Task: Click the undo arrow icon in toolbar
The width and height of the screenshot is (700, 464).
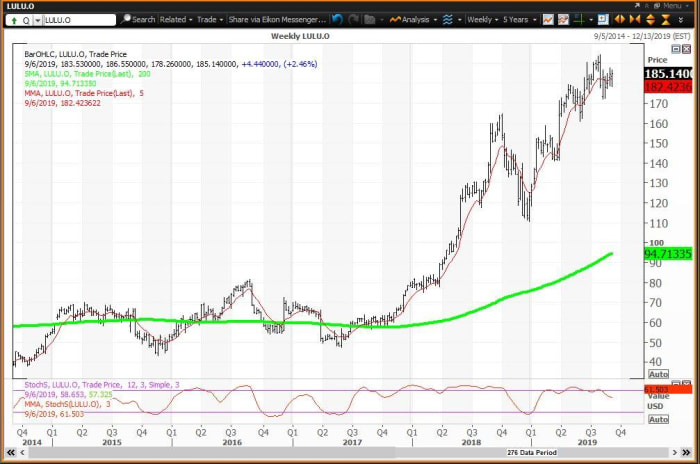Action: [x=337, y=19]
